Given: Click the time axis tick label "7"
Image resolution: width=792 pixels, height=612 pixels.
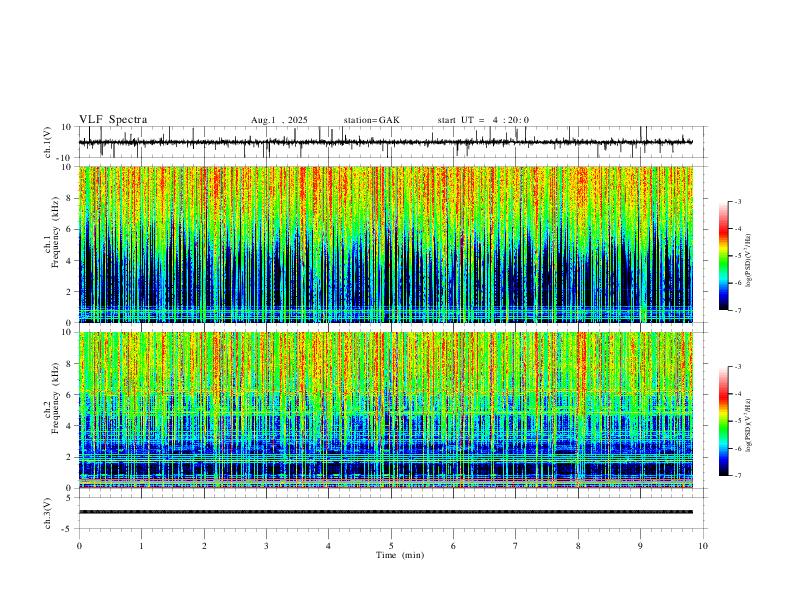Looking at the screenshot, I should pos(516,546).
